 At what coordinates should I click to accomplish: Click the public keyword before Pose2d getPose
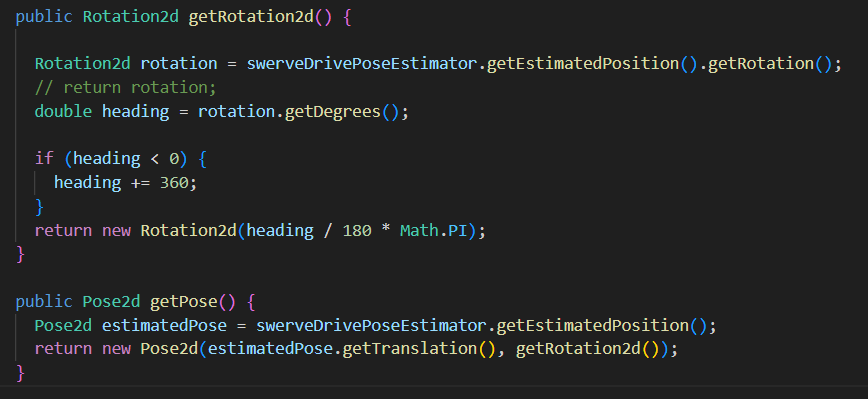[x=44, y=302]
